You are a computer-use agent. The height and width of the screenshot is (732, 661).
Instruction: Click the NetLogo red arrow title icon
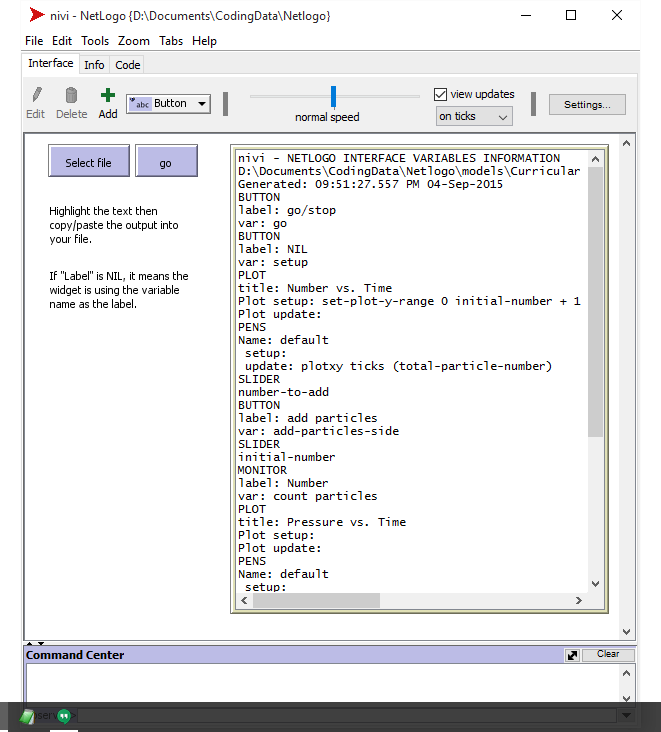click(x=37, y=15)
